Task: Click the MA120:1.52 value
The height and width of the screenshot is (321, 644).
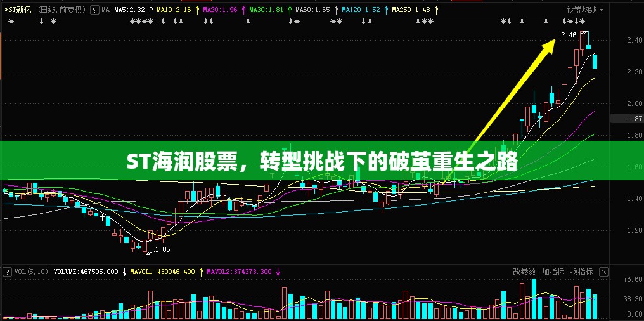Action: 361,10
